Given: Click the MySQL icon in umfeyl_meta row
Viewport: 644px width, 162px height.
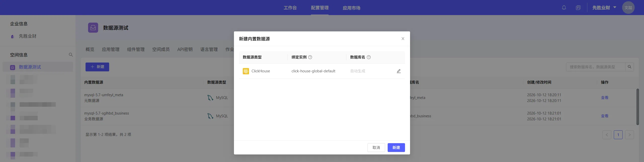Looking at the screenshot, I should point(210,98).
